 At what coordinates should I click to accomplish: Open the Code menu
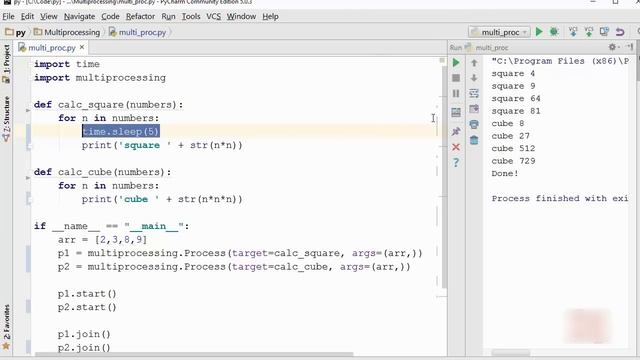coord(110,16)
